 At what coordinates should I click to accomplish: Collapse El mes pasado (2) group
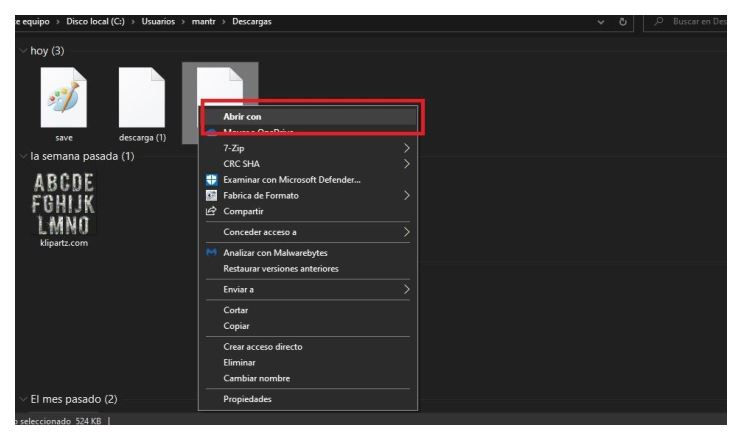[x=23, y=399]
